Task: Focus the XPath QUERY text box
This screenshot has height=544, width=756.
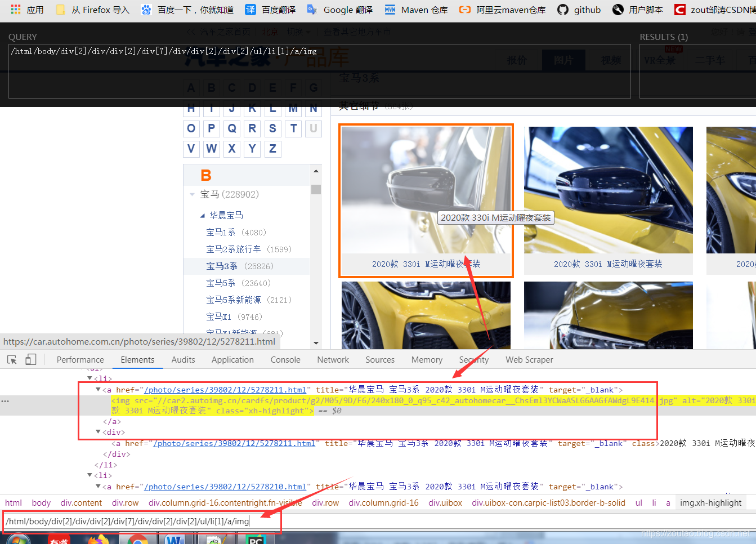Action: (319, 71)
